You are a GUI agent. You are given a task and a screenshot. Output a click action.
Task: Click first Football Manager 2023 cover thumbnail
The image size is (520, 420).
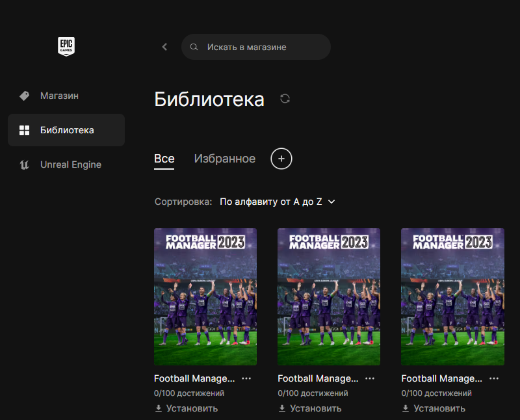(205, 296)
